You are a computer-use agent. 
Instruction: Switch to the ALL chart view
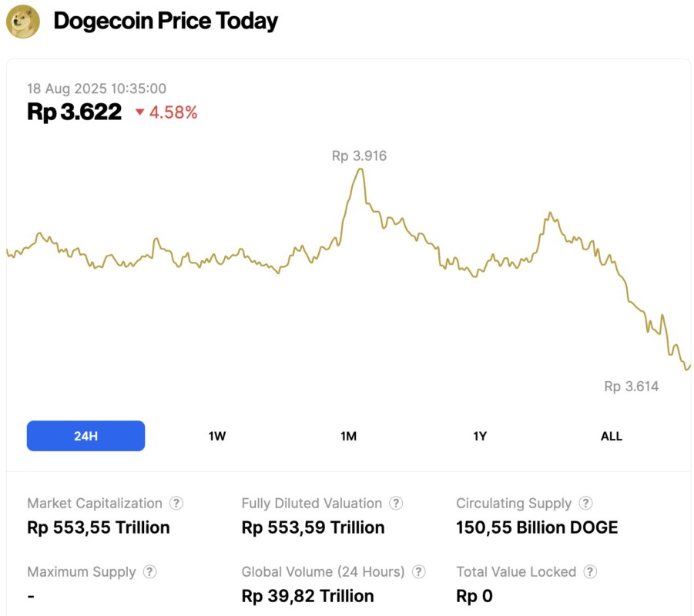[611, 436]
